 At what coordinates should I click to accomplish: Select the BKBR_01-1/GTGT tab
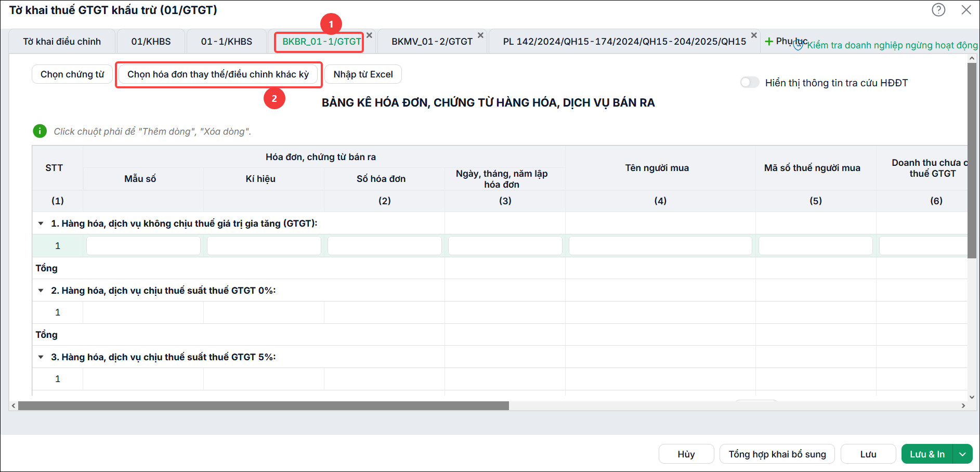tap(322, 42)
